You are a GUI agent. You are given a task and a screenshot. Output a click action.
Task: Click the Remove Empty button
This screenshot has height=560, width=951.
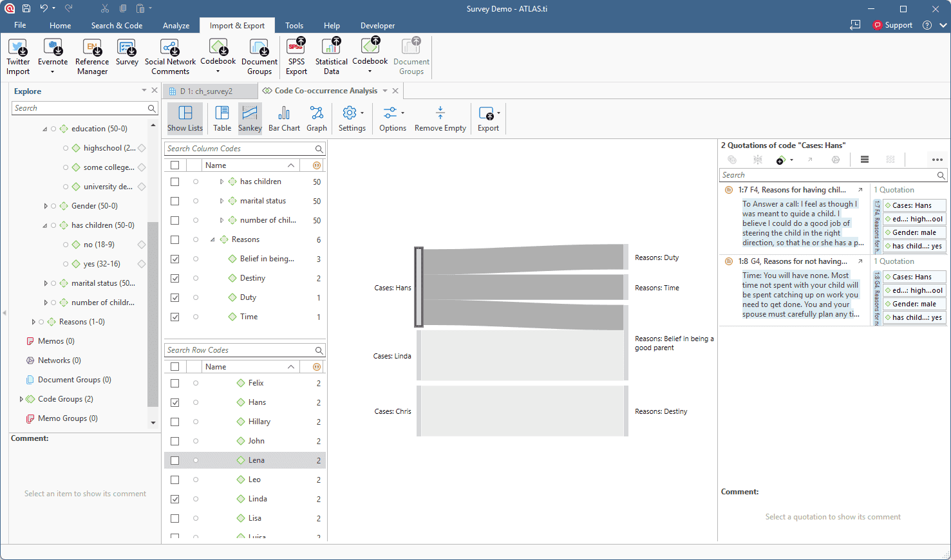(x=440, y=119)
